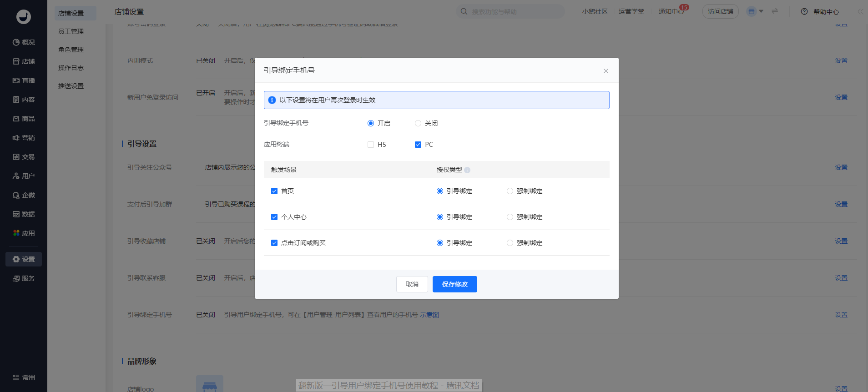Click the 授权类型 info tooltip icon

pyautogui.click(x=467, y=170)
